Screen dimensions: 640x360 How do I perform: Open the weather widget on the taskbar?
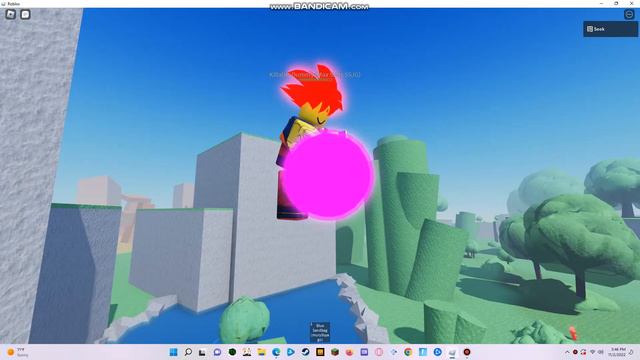click(17, 352)
